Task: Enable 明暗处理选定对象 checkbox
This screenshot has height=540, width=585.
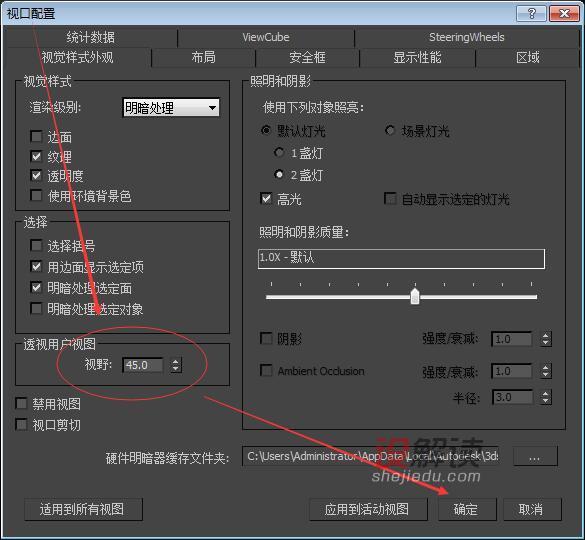Action: click(36, 309)
